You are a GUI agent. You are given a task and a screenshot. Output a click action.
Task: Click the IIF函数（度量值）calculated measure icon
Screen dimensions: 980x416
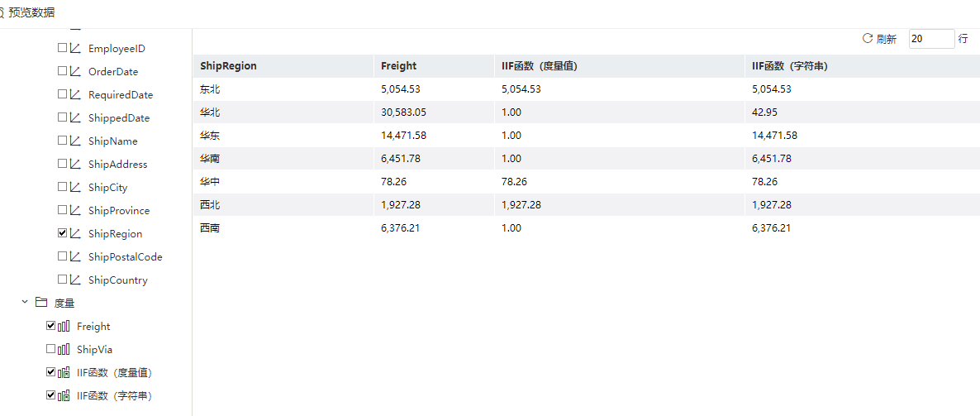(x=64, y=373)
